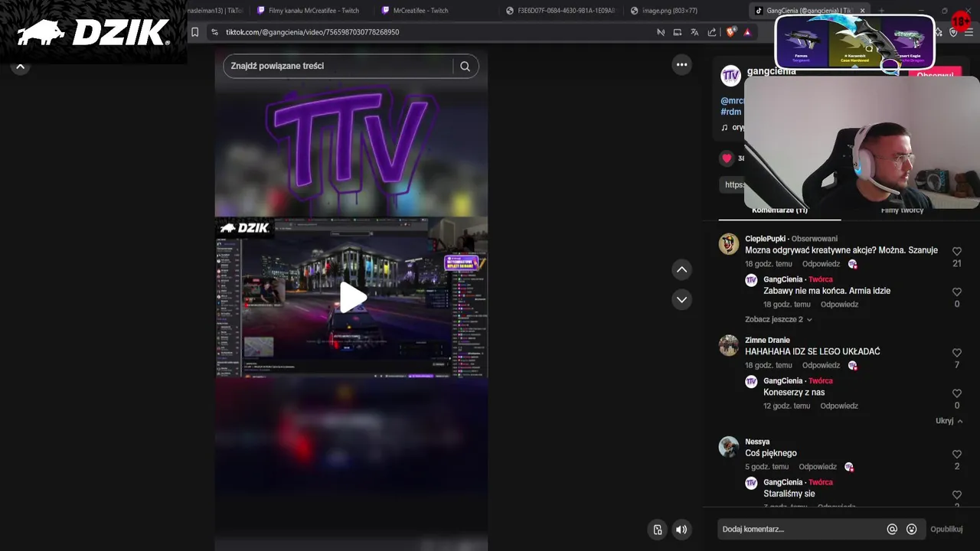Click the #rdm hashtag
Viewport: 980px width, 551px height.
[731, 112]
